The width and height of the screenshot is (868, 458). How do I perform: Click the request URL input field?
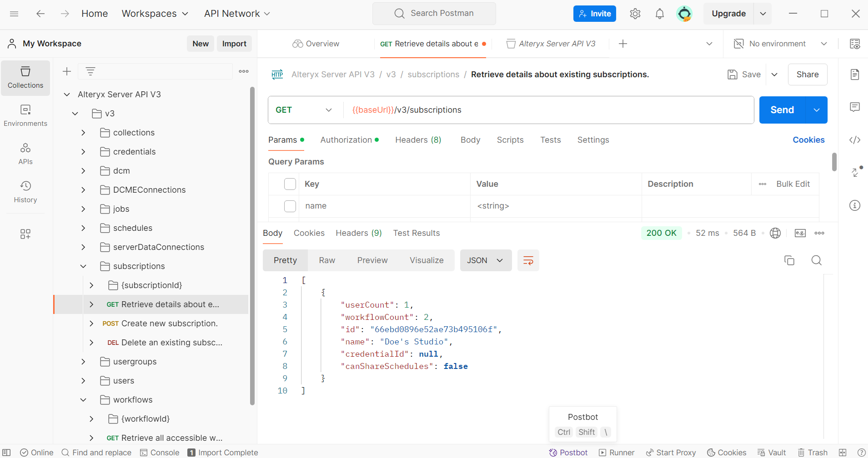[546, 110]
